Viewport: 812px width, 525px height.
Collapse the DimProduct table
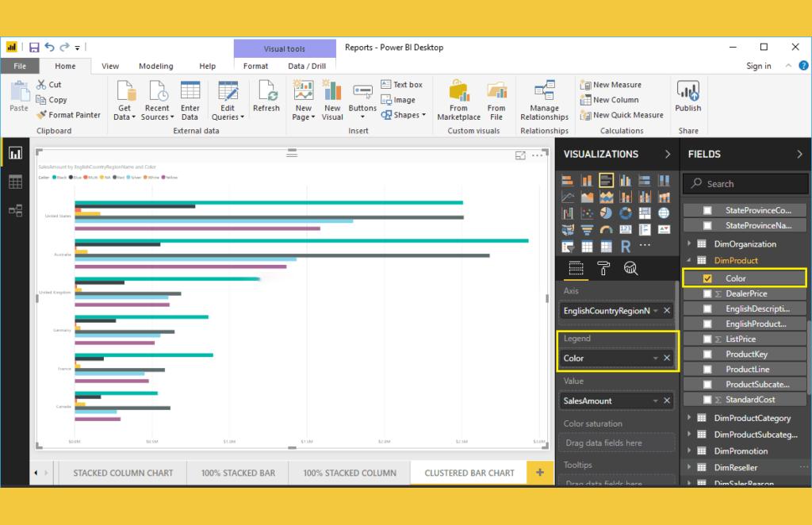click(687, 260)
